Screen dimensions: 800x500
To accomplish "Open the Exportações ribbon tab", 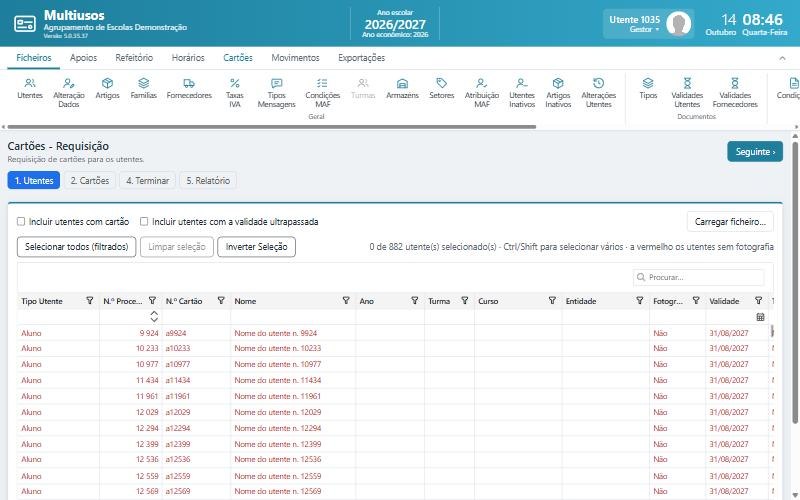I will 361,58.
